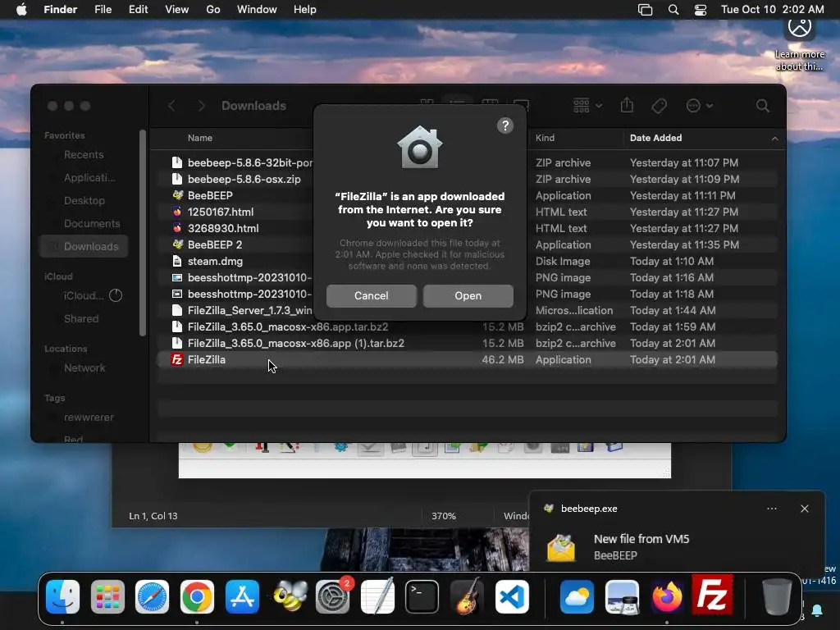Viewport: 840px width, 630px height.
Task: Open Terminal from the Dock
Action: [422, 596]
